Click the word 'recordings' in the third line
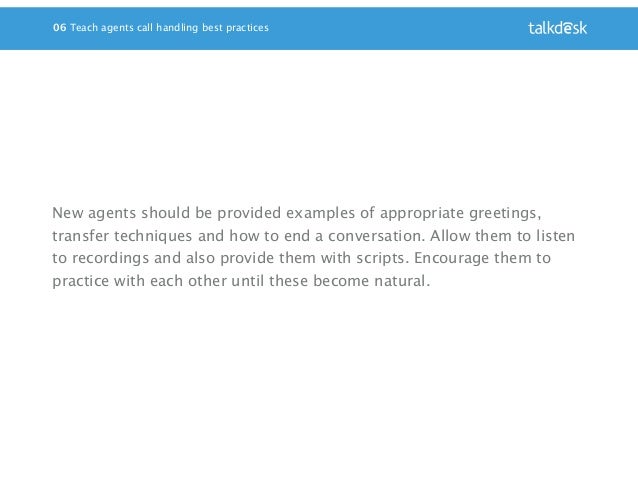638x493 pixels. coord(110,258)
